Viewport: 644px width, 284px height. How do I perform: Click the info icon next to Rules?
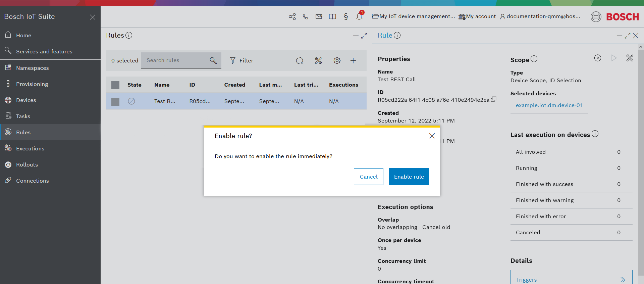[x=129, y=35]
